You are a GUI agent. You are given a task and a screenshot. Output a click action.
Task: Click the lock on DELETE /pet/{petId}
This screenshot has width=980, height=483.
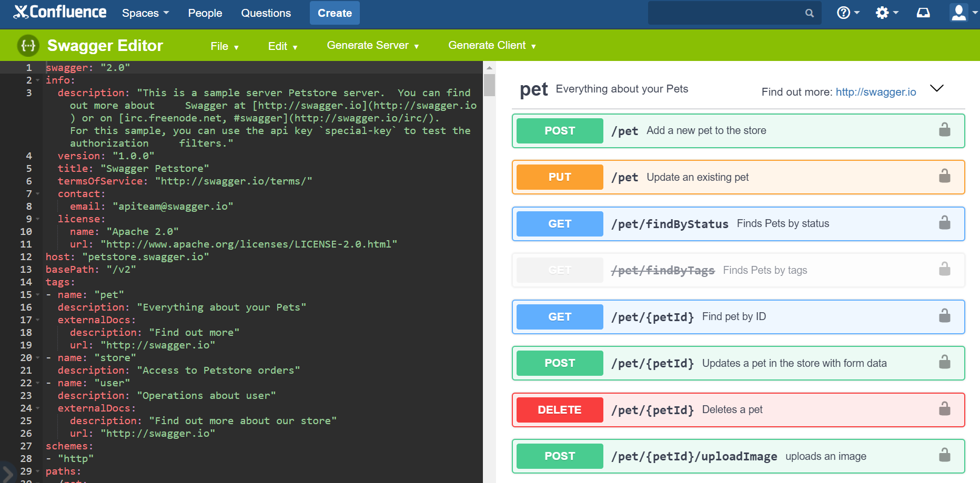point(945,409)
